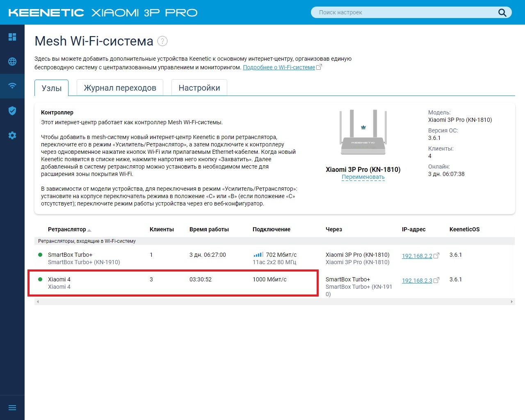The image size is (525, 420).
Task: Select the SmartBox Turbo+ repeater name
Action: (x=70, y=255)
